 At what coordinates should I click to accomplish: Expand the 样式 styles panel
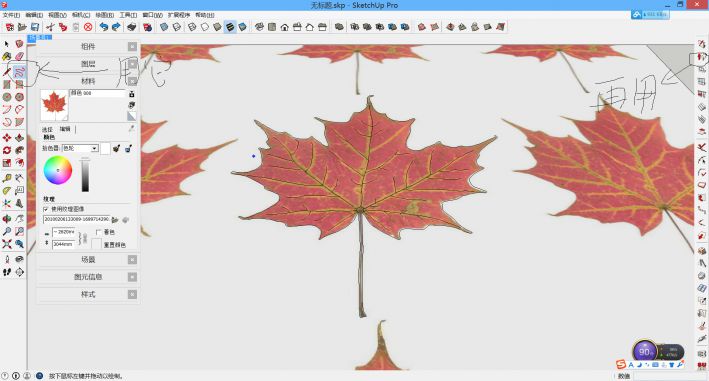coord(88,294)
